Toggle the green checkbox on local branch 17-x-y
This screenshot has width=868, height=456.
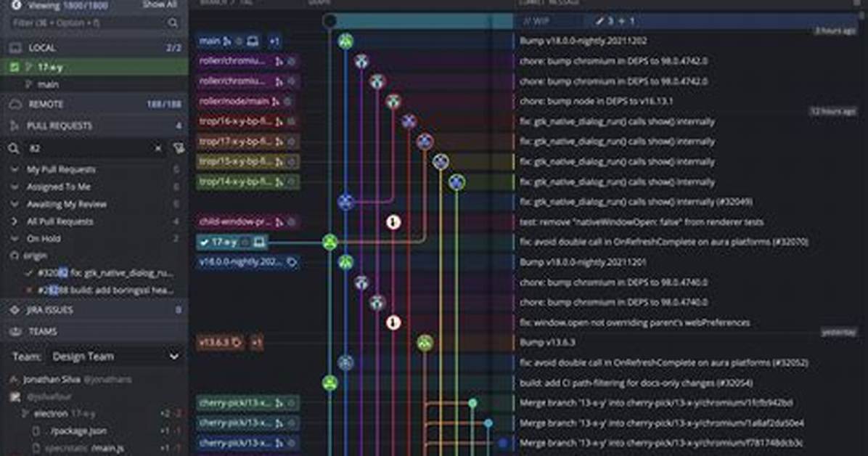click(x=15, y=68)
